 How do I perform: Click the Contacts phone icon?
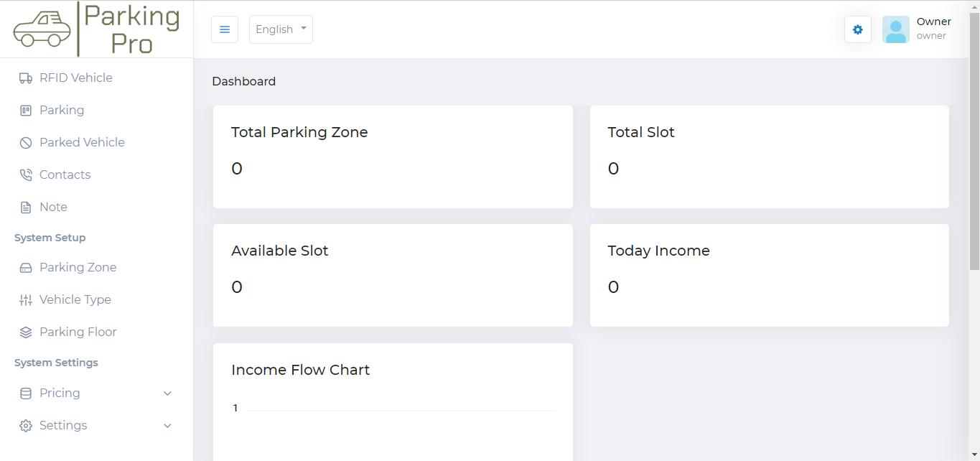26,175
